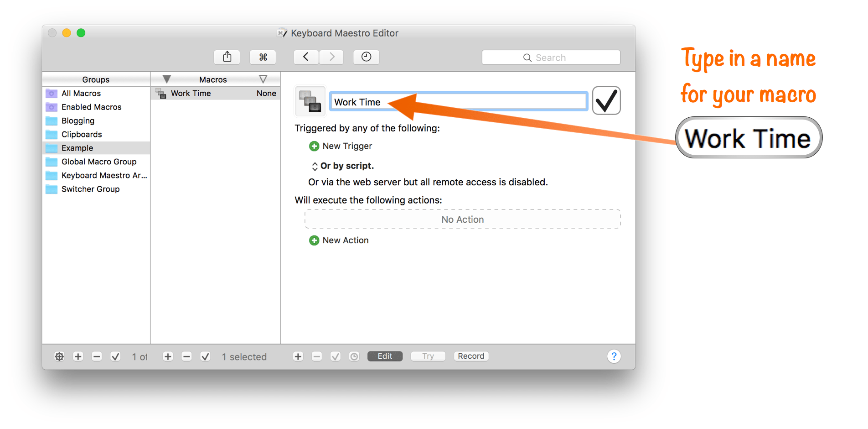Go forward with the right chevron button

(331, 57)
